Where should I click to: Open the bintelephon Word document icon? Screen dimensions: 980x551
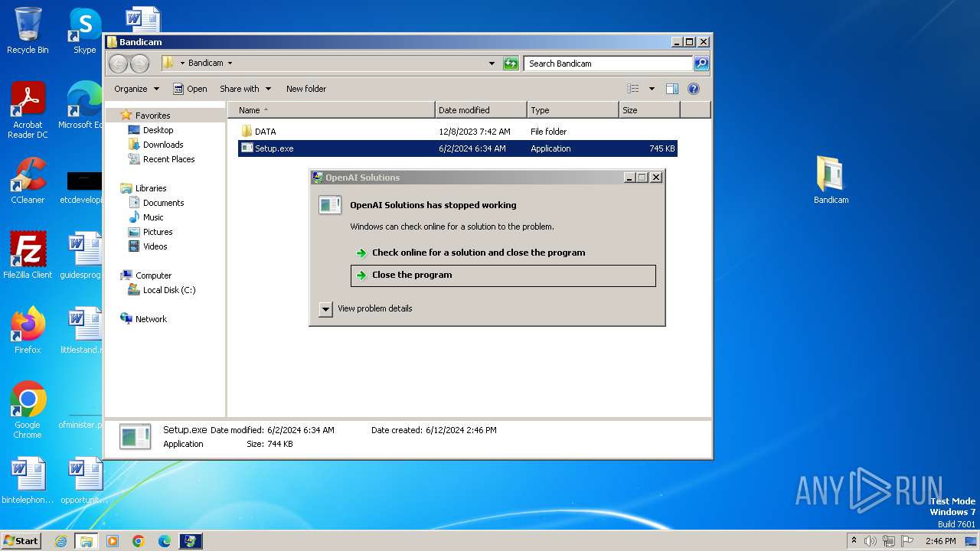tap(28, 481)
